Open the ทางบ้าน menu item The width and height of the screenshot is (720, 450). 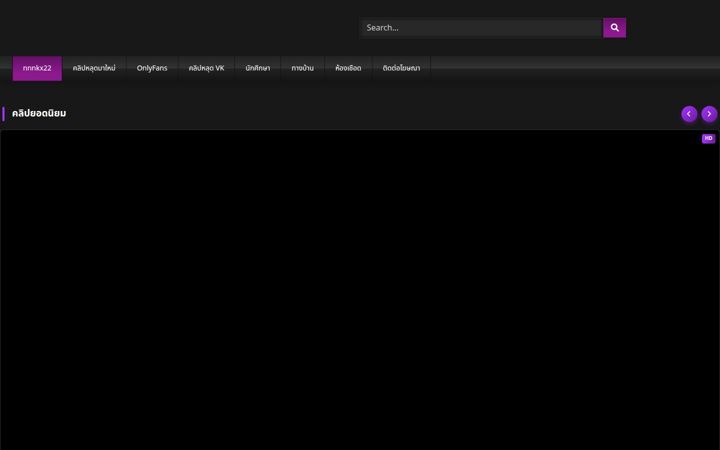tap(303, 68)
